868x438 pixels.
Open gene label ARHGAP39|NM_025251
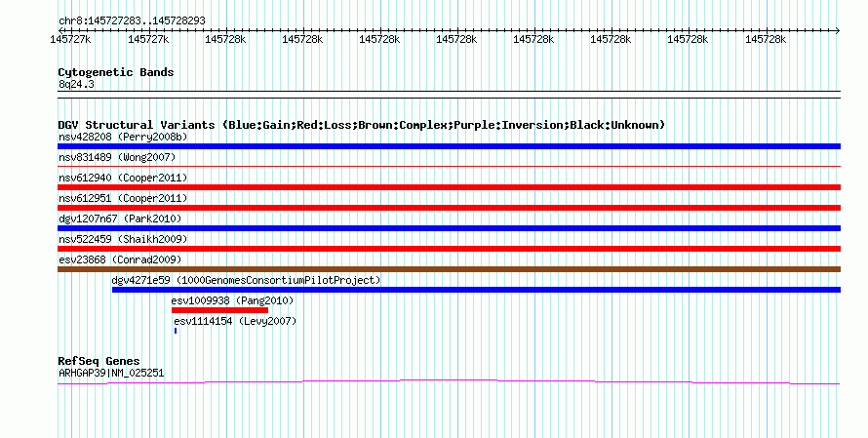111,374
